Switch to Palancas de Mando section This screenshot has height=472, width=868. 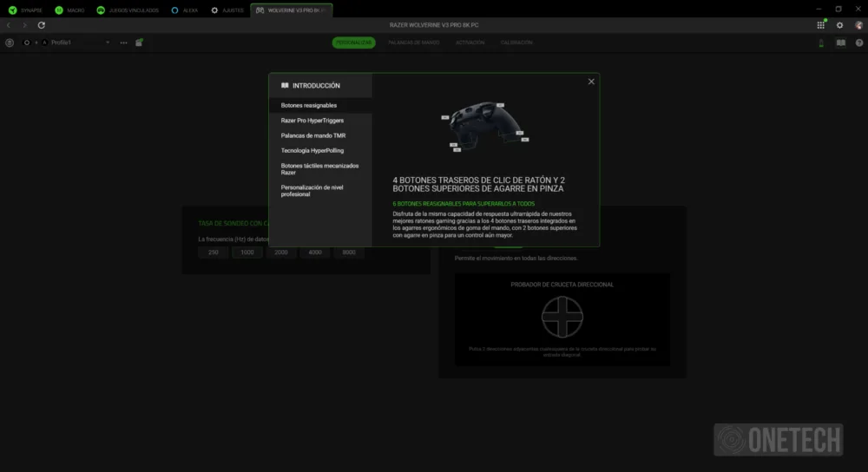[x=413, y=43]
